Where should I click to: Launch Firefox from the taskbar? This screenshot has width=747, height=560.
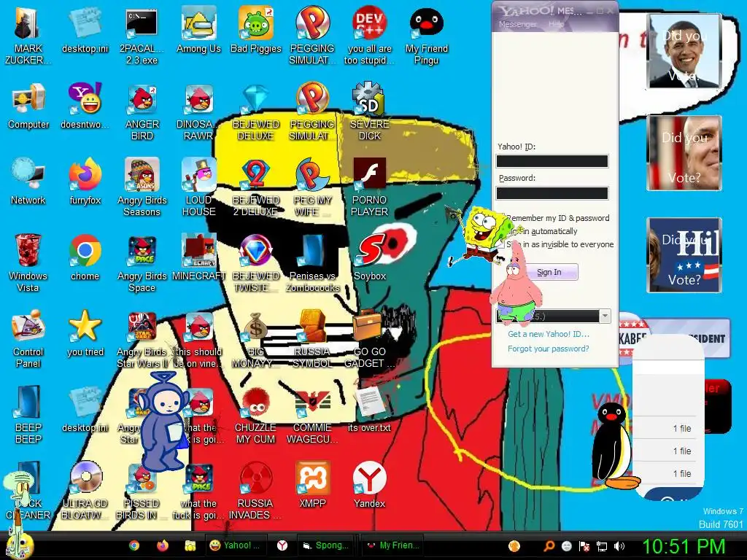pos(163,545)
